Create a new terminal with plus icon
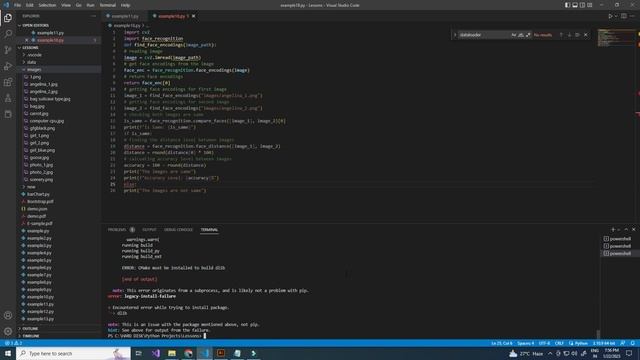640x360 pixels. pyautogui.click(x=613, y=230)
